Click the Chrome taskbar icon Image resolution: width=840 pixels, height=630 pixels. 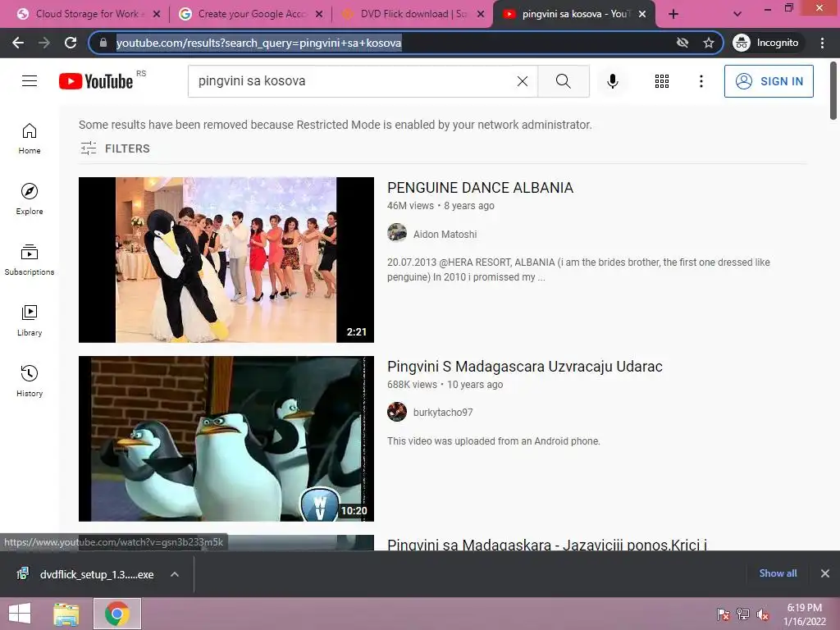pos(117,614)
